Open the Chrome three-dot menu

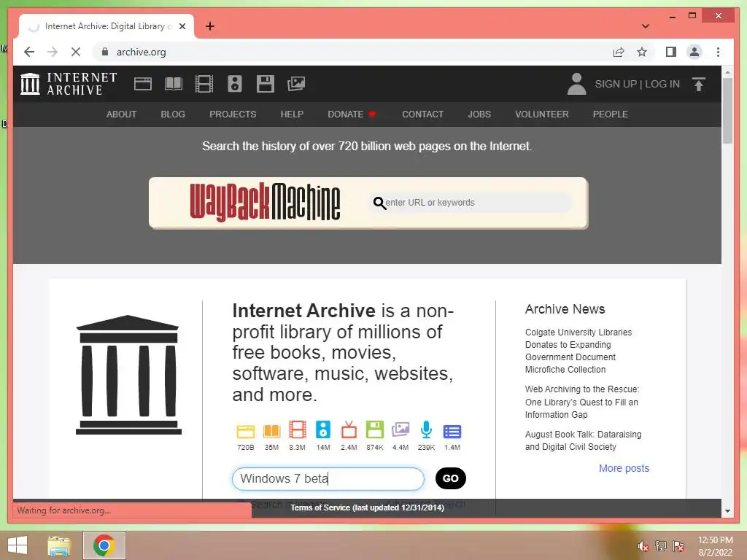tap(718, 52)
